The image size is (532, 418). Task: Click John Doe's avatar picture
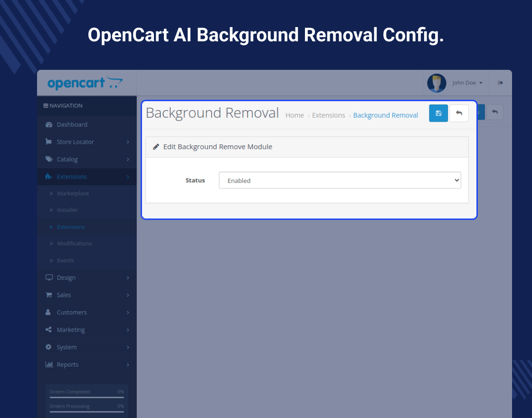[437, 83]
